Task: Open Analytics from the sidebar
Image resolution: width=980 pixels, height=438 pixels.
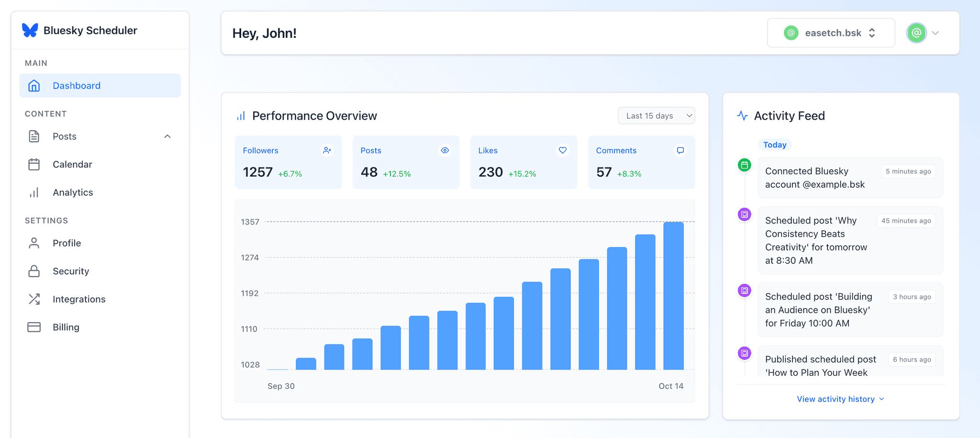Action: pyautogui.click(x=73, y=192)
